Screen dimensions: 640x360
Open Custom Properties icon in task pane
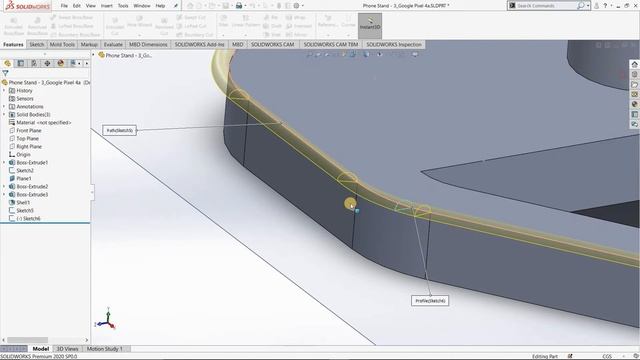click(634, 114)
